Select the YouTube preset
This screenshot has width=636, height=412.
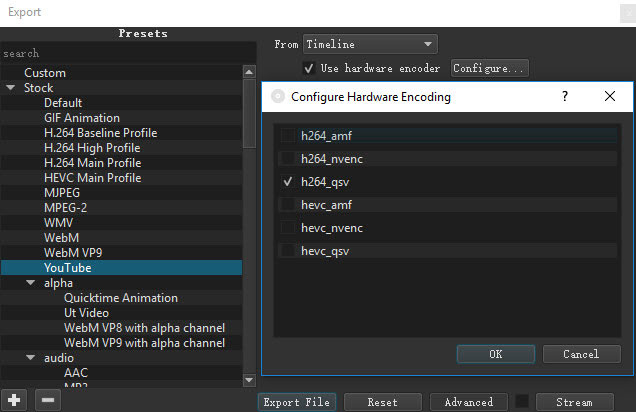(x=68, y=268)
